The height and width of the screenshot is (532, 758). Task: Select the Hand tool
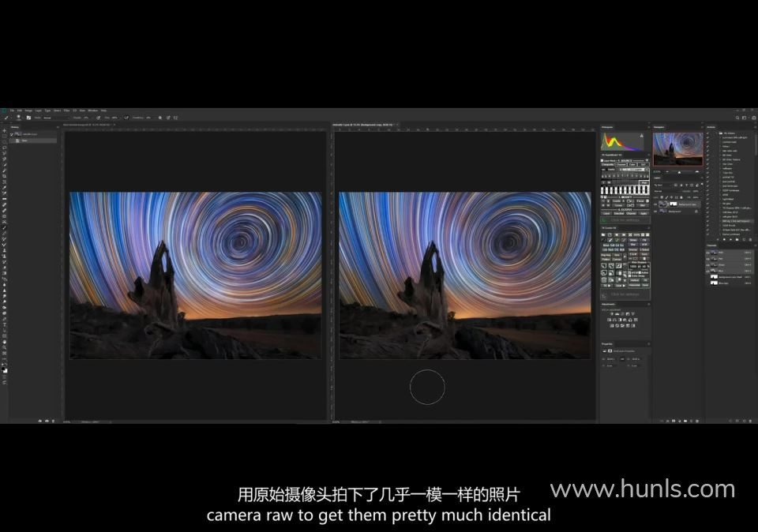pyautogui.click(x=5, y=342)
